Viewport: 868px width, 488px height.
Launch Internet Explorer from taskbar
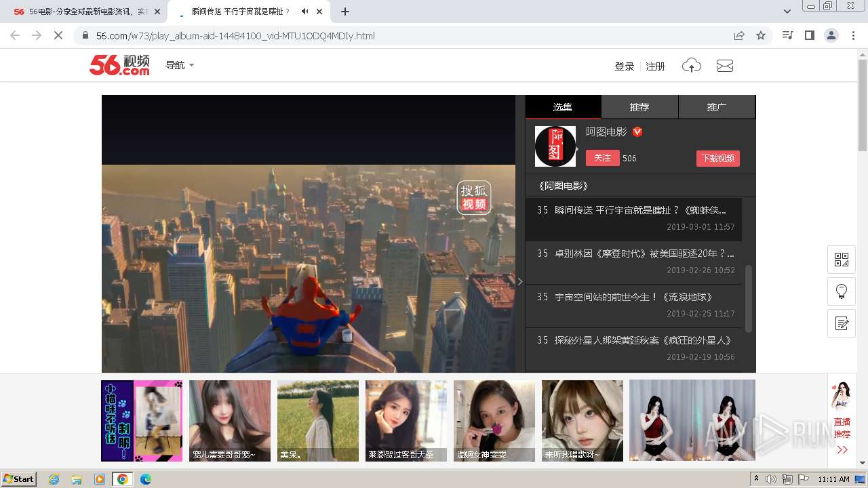(54, 479)
